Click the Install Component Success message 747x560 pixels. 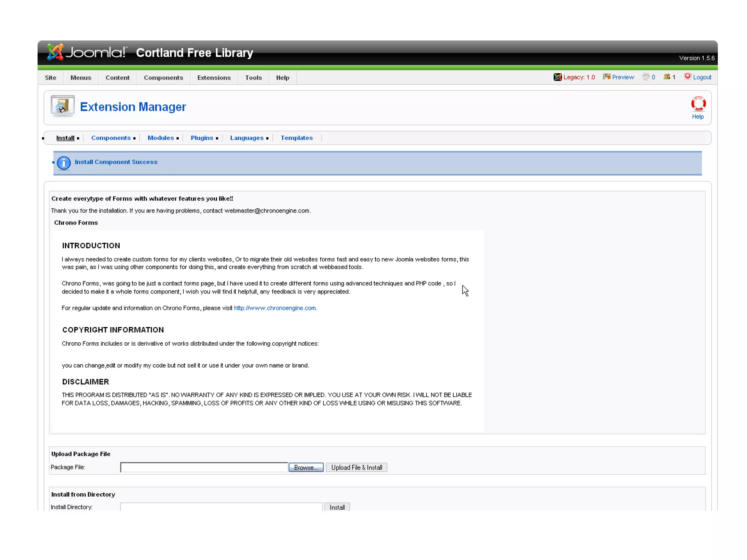pyautogui.click(x=116, y=162)
